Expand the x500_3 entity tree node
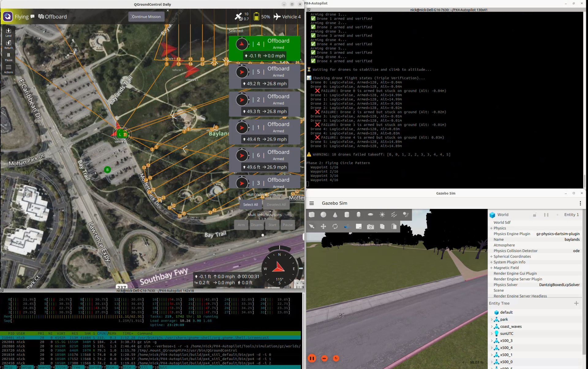Viewport: 588px width, 369px height. 492,341
